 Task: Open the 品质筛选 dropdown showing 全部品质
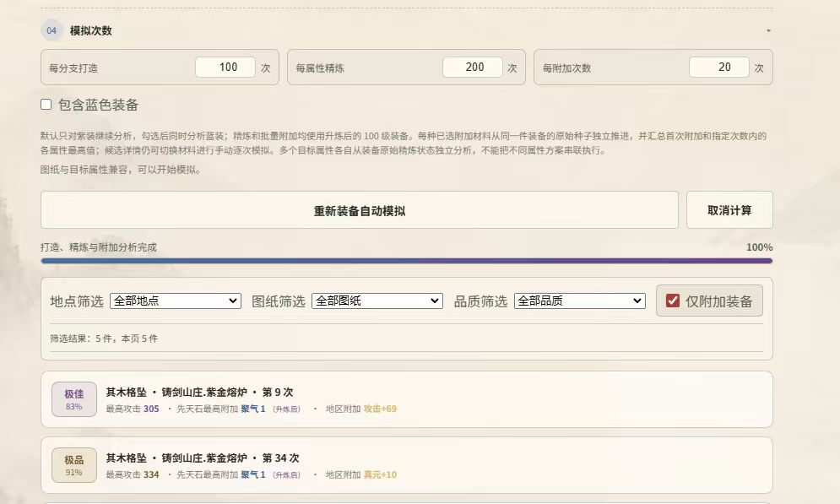580,301
